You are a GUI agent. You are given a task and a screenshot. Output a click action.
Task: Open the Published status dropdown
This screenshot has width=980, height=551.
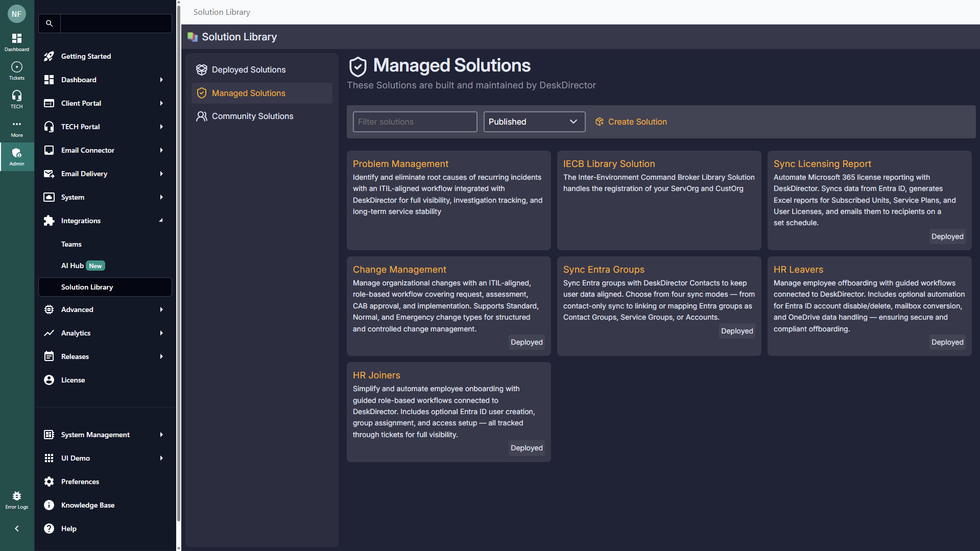pyautogui.click(x=534, y=122)
